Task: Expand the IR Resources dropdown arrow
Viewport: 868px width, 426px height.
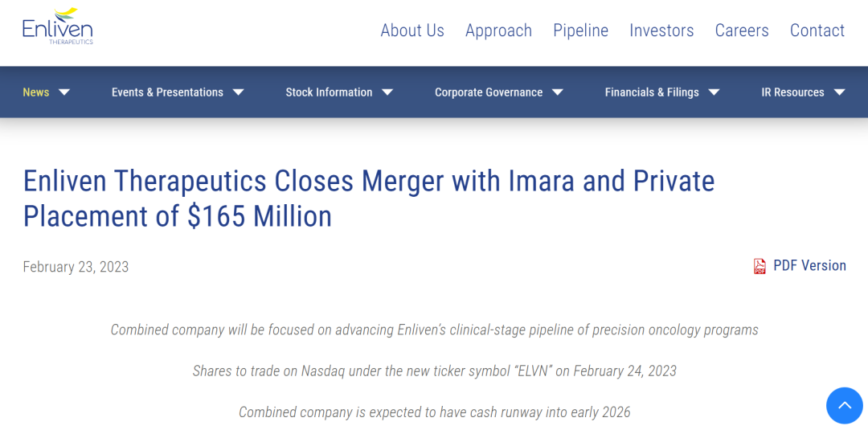Action: click(x=839, y=92)
